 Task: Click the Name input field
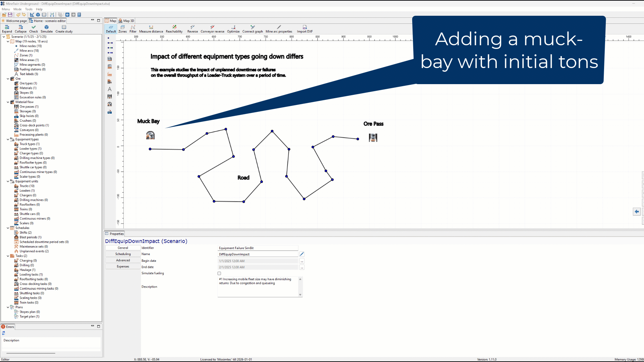pyautogui.click(x=258, y=254)
